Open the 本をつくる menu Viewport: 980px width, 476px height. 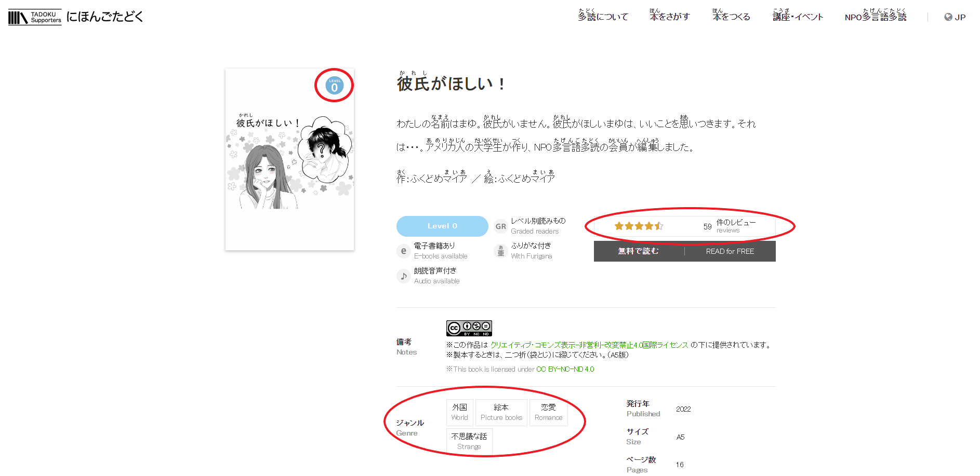point(731,15)
